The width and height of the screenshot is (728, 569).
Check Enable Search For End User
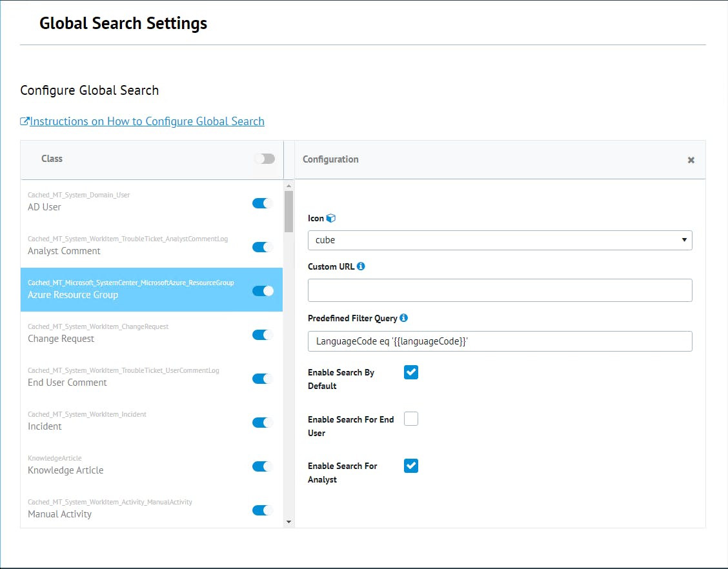[411, 419]
